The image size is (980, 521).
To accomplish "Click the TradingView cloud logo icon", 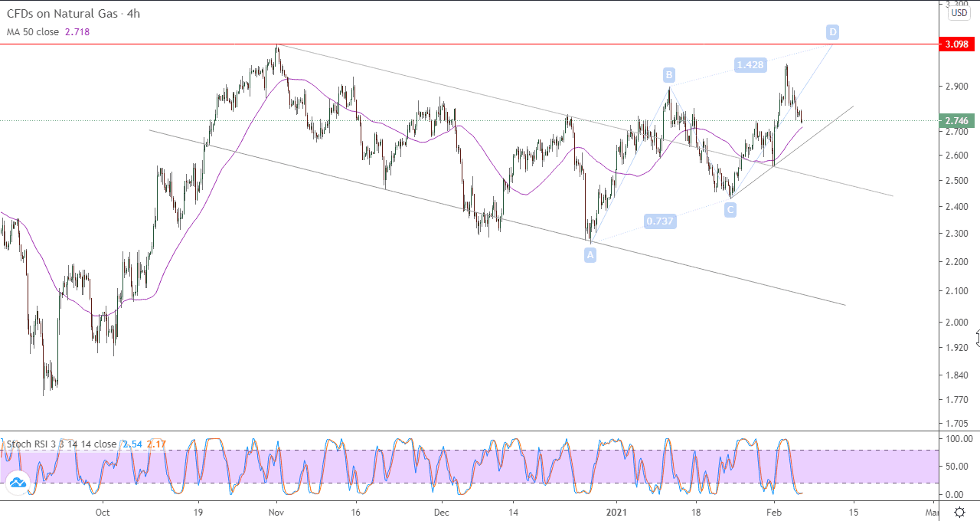I will click(17, 482).
